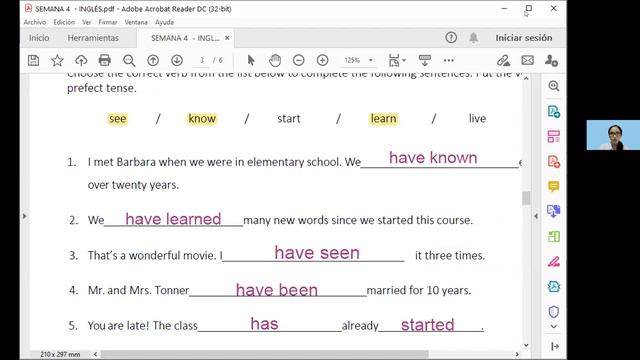The width and height of the screenshot is (640, 360).
Task: Open the Edición menu
Action: 64,22
